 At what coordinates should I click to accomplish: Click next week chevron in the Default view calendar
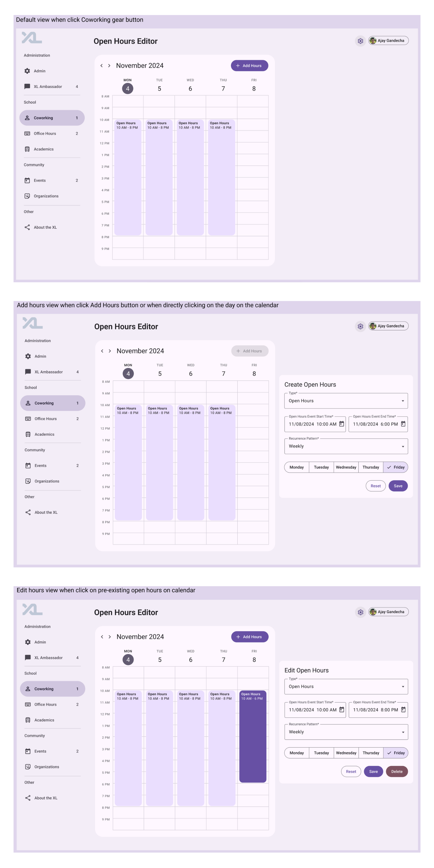pos(109,66)
